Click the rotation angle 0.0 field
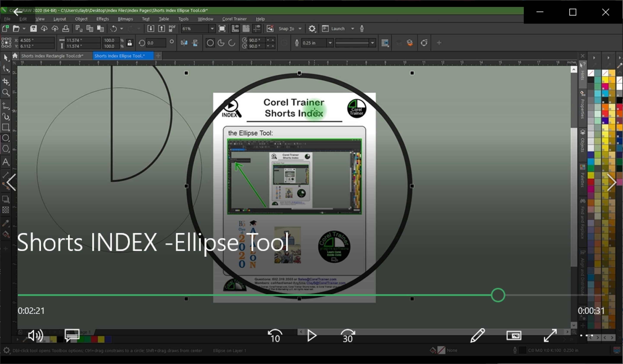This screenshot has width=623, height=364. pos(156,43)
